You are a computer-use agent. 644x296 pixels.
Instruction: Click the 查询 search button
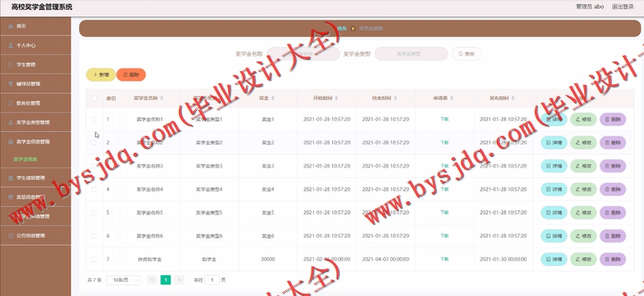point(466,53)
